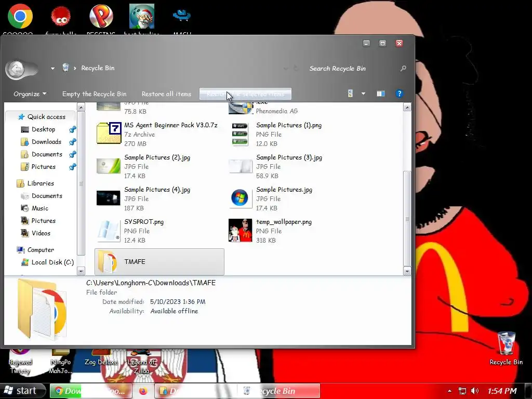Click network icon in system tray
Viewport: 532px width, 399px height.
(462, 391)
